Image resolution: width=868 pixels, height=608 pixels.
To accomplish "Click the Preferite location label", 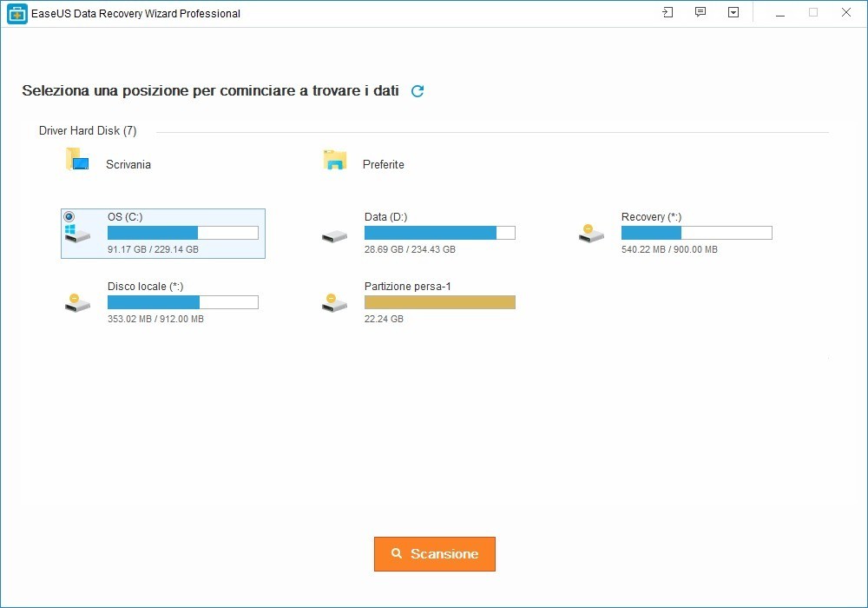I will click(384, 164).
